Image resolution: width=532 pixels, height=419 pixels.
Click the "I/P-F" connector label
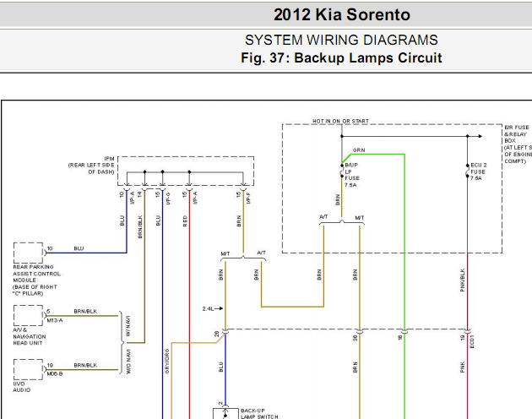(x=249, y=198)
